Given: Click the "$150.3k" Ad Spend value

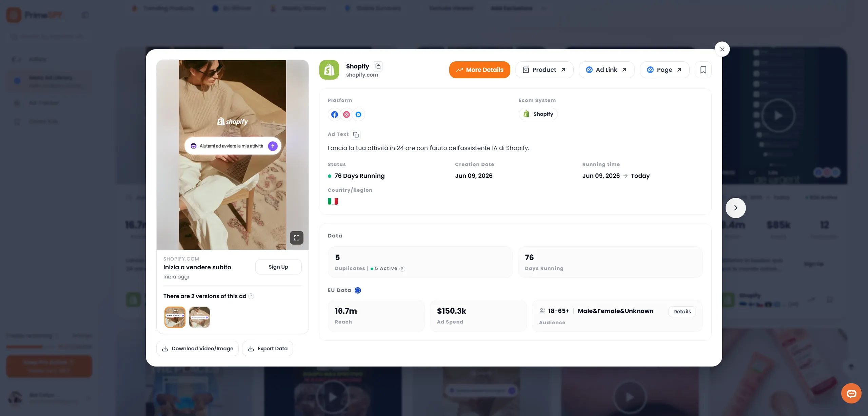Looking at the screenshot, I should [451, 311].
